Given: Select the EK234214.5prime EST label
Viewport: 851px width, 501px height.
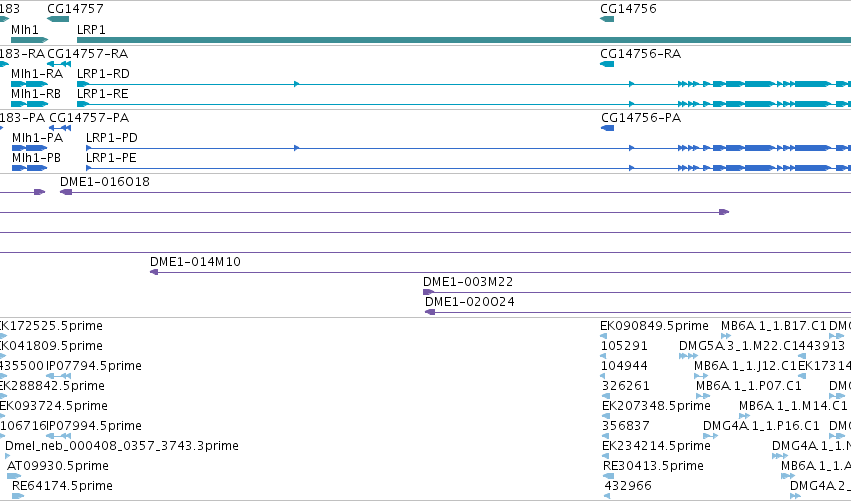Looking at the screenshot, I should point(656,446).
